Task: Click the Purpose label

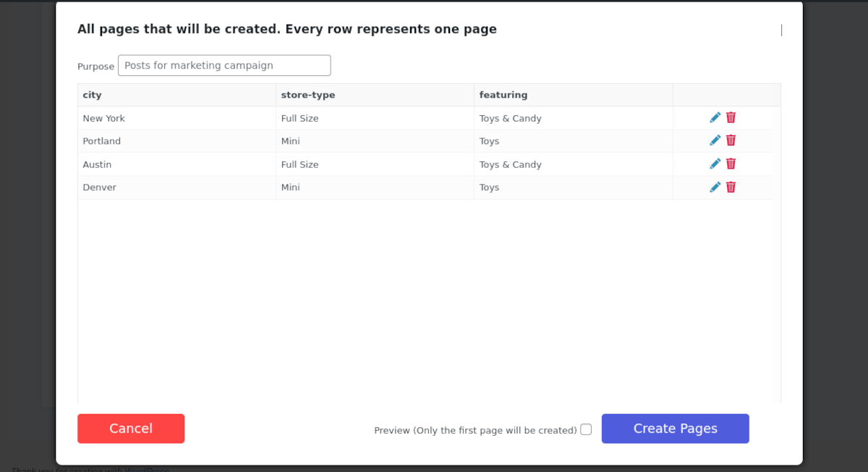Action: point(95,67)
